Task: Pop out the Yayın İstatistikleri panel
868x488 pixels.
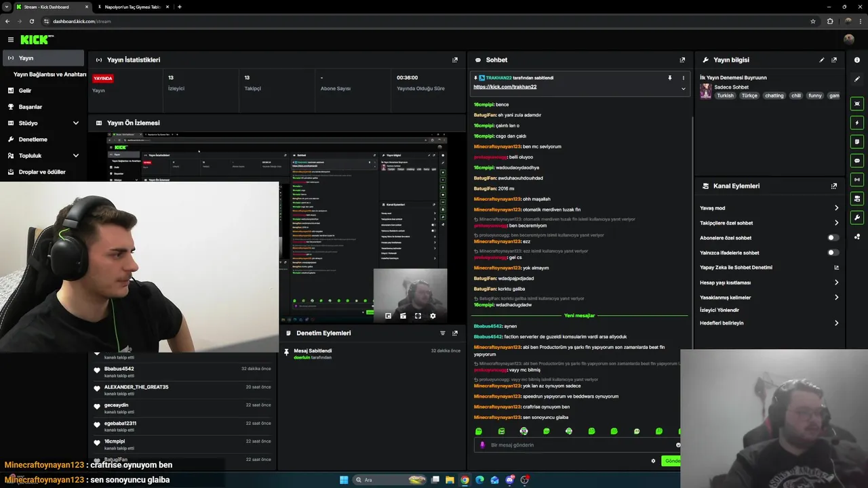Action: pyautogui.click(x=455, y=60)
